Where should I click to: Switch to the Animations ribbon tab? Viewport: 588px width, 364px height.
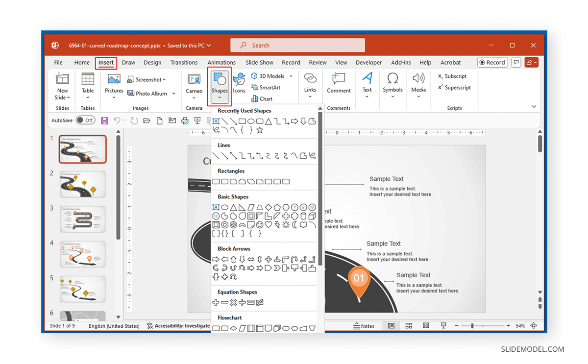pos(221,62)
